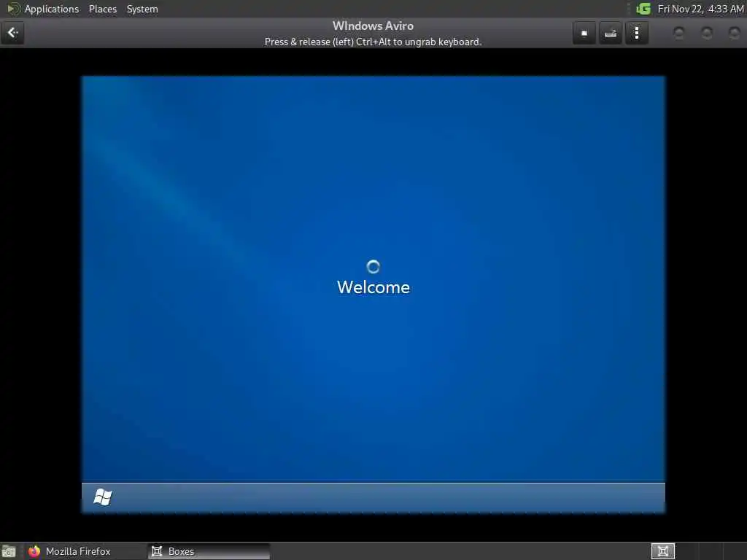Select the active workspace in the switcher
The height and width of the screenshot is (560, 747).
pos(662,551)
